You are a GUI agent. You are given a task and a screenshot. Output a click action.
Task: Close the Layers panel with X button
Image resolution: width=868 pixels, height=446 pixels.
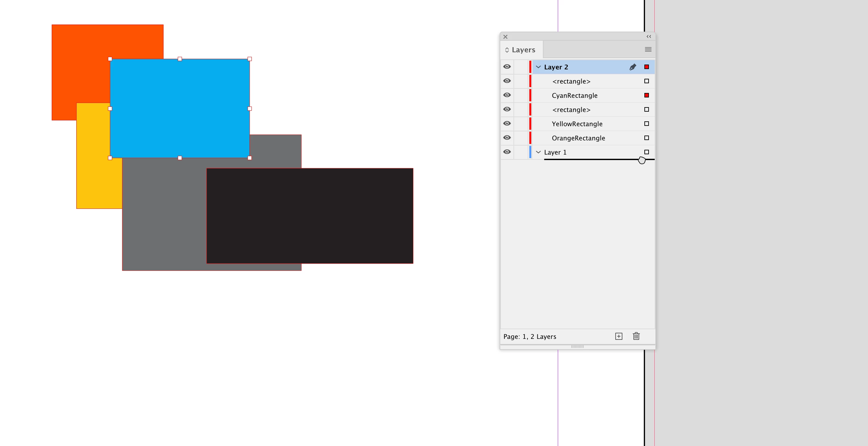(505, 37)
